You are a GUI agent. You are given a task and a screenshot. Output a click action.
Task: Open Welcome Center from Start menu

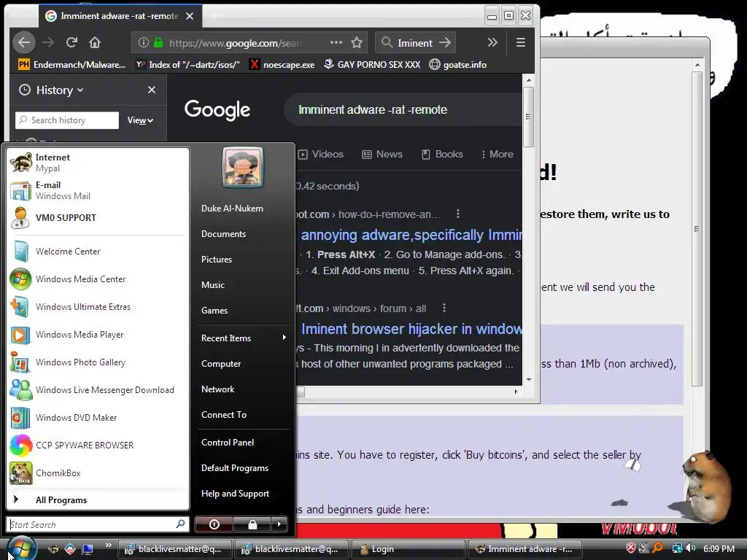(98, 252)
